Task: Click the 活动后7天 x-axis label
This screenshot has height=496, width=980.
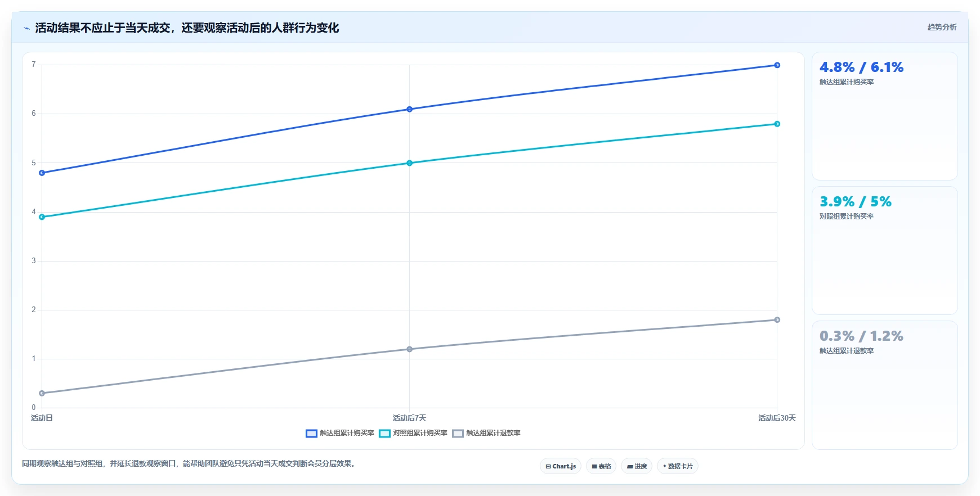Action: (409, 418)
